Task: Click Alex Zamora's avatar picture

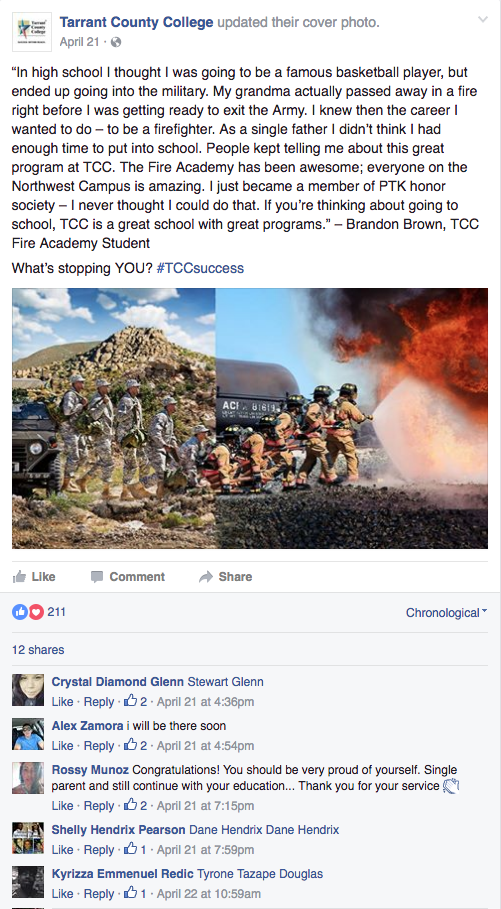Action: pos(28,734)
